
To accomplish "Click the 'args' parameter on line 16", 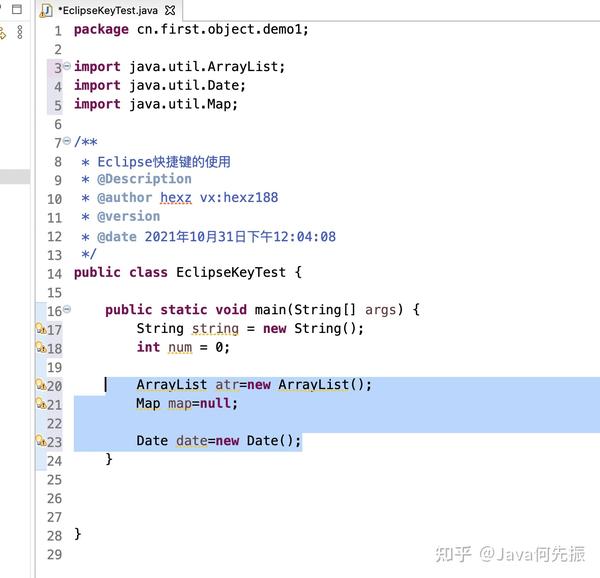I will coord(380,310).
